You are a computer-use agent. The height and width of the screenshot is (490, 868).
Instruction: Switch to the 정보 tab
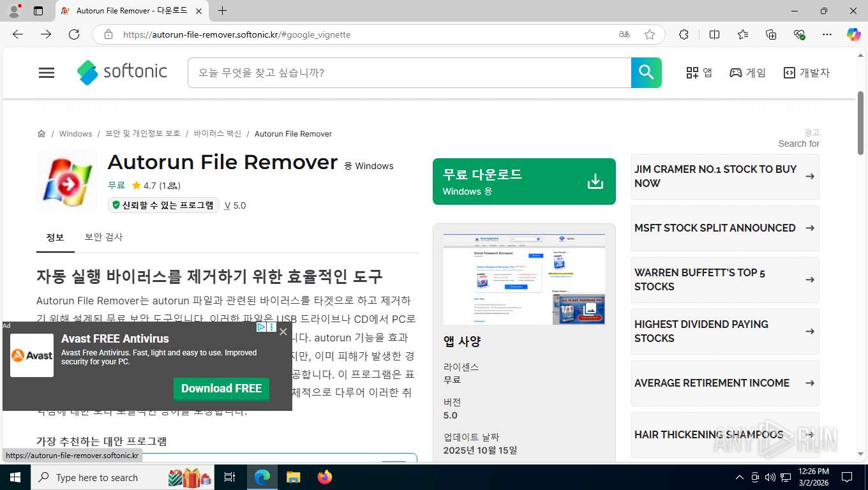tap(55, 237)
